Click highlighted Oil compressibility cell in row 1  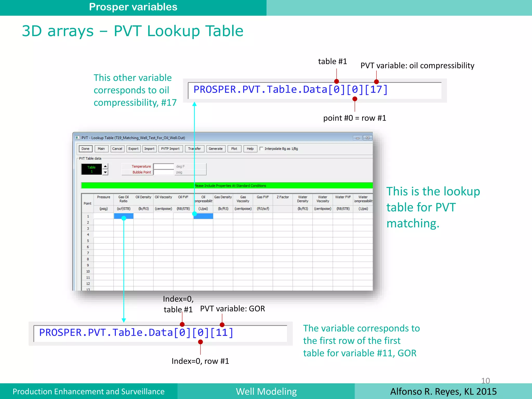tap(203, 216)
